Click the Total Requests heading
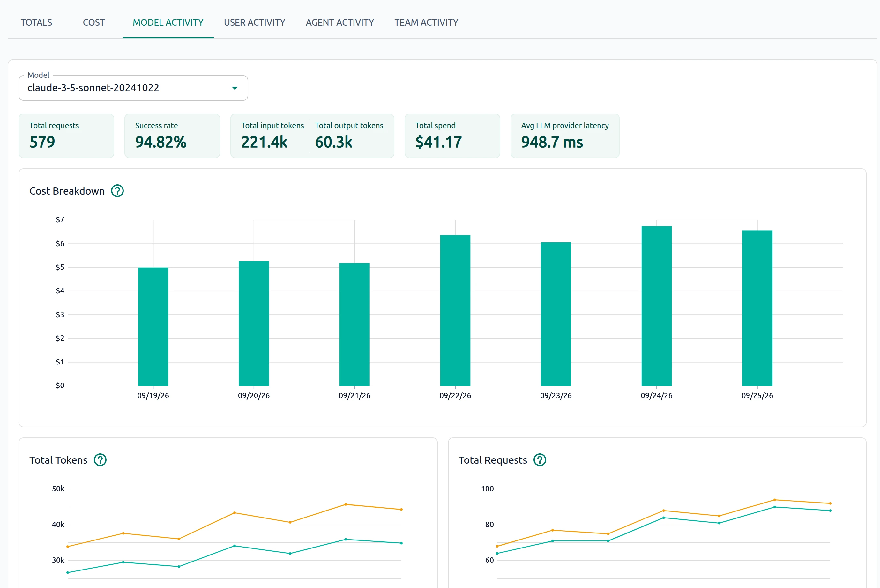This screenshot has width=880, height=588. point(493,460)
